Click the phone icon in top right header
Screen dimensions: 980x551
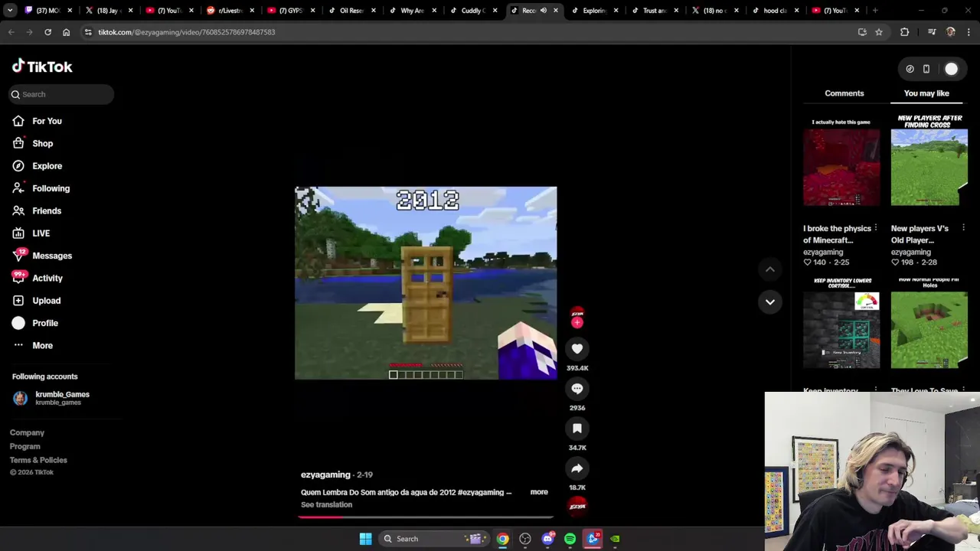(x=926, y=69)
